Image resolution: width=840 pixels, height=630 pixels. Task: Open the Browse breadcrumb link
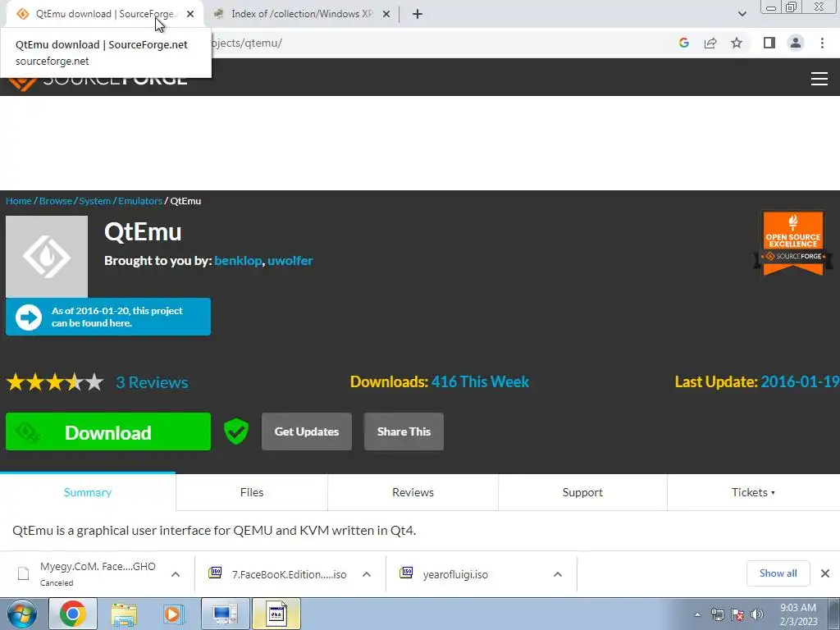tap(56, 201)
